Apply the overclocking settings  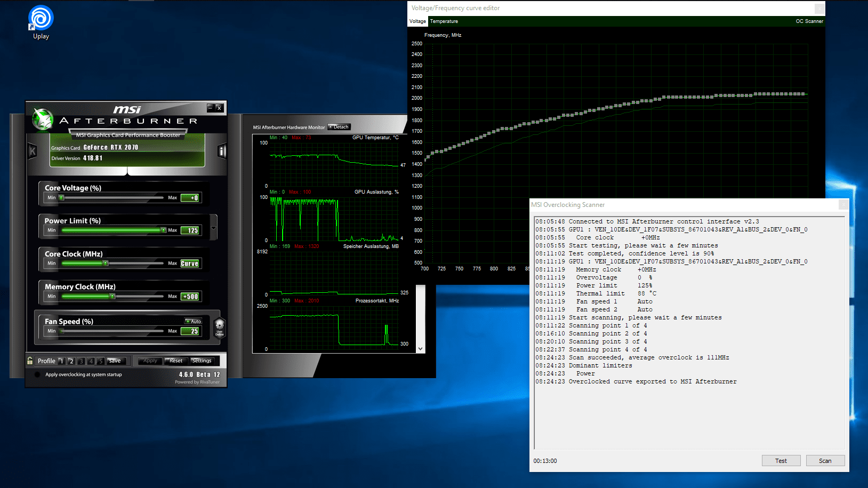[150, 361]
